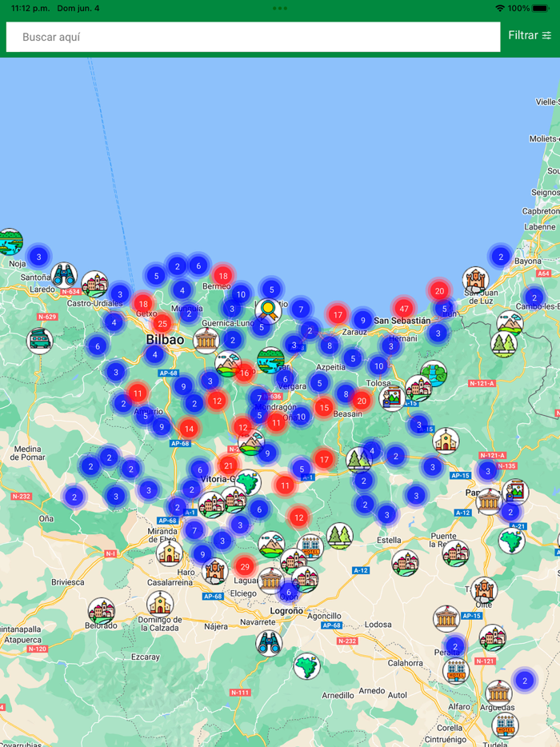Select the museum icon in Pamplona

pyautogui.click(x=489, y=501)
